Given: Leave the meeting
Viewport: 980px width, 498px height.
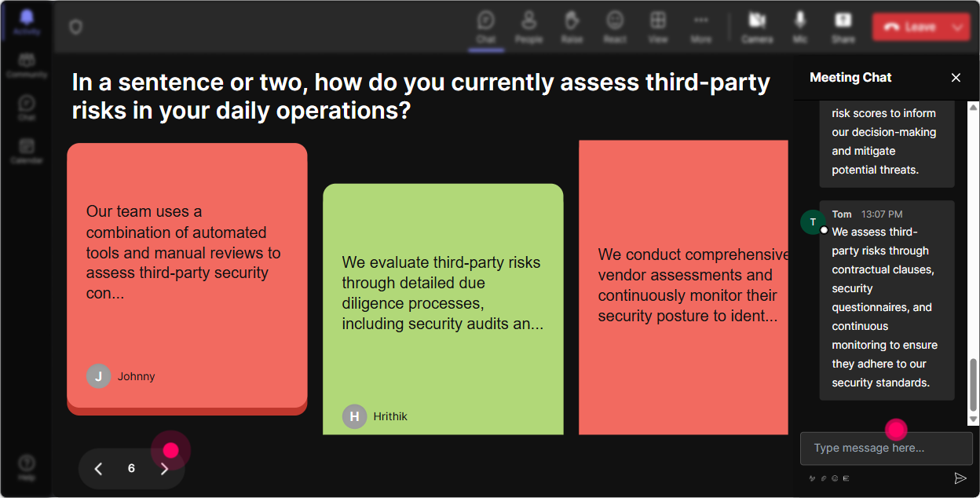Looking at the screenshot, I should click(x=909, y=27).
